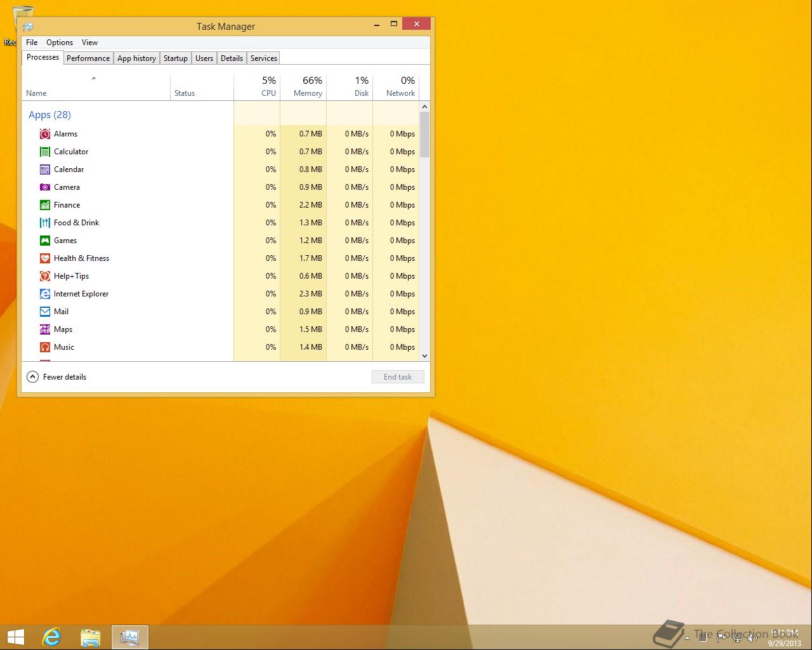
Task: Launch Internet Explorer from taskbar
Action: point(51,637)
